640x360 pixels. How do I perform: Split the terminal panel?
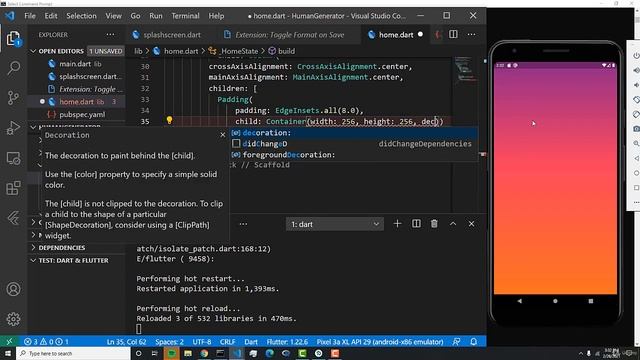click(416, 224)
